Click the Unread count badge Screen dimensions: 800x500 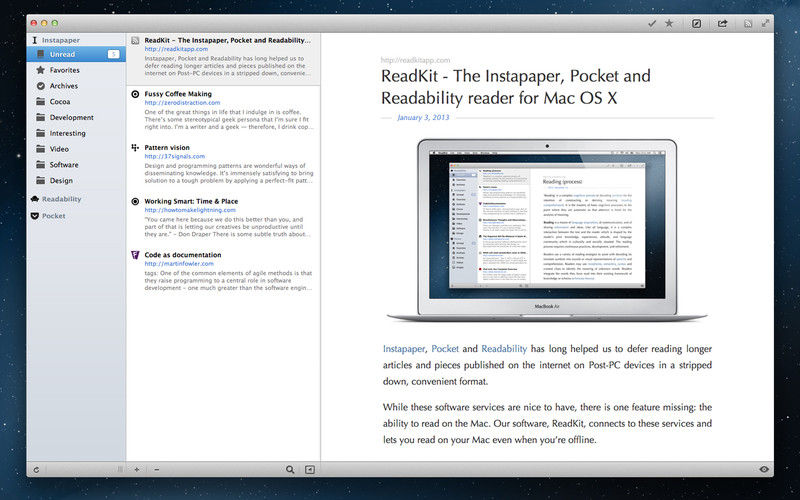(x=113, y=54)
